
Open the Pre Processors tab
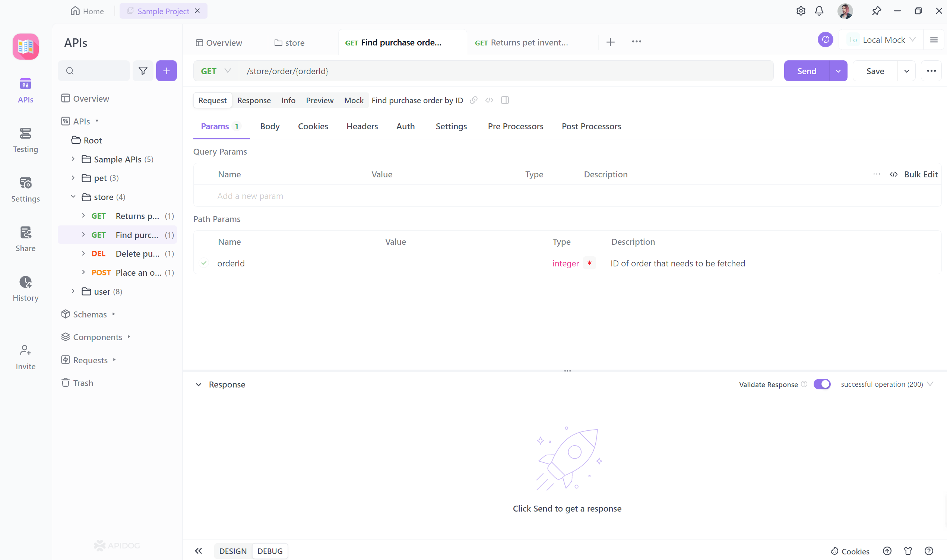point(515,126)
